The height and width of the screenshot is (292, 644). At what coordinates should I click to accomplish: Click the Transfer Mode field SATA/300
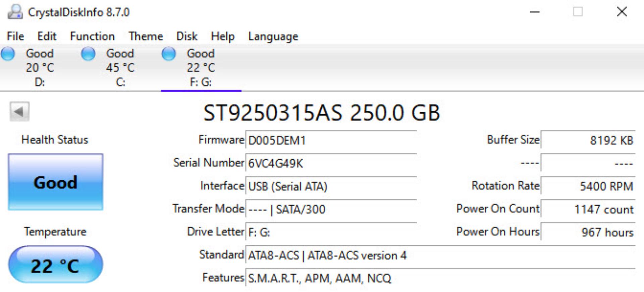click(331, 209)
